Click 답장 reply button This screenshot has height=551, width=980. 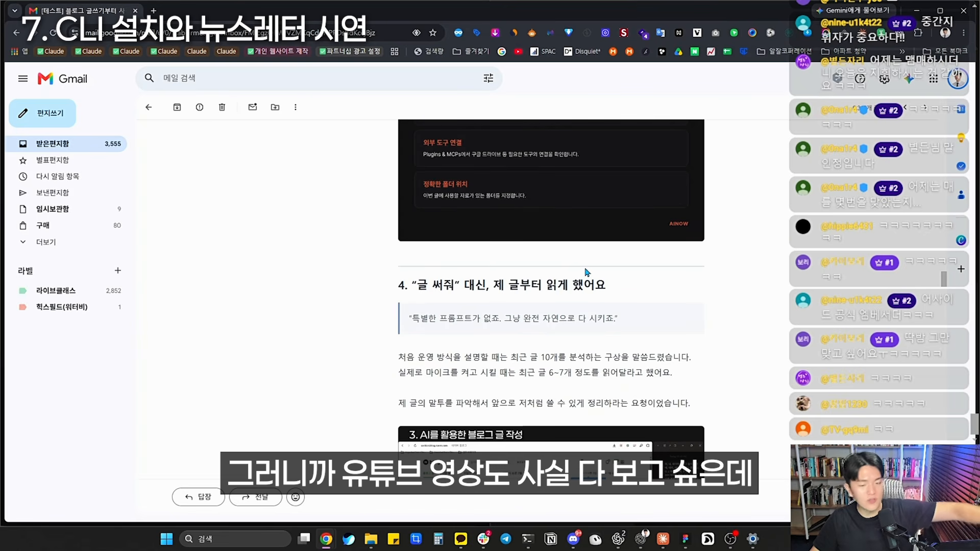tap(198, 497)
